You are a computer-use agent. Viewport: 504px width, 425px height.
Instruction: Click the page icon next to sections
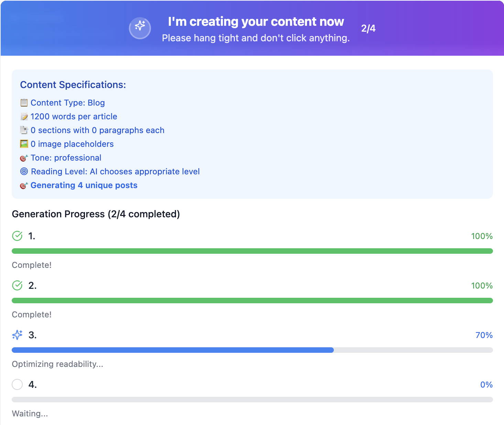[x=24, y=130]
